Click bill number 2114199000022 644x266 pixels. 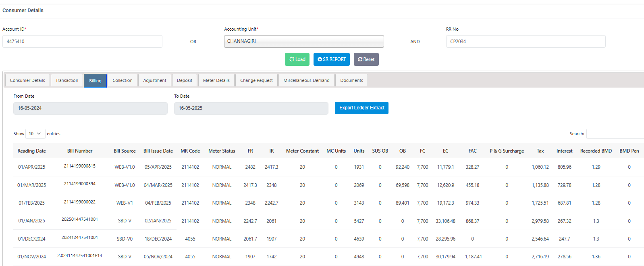[80, 202]
